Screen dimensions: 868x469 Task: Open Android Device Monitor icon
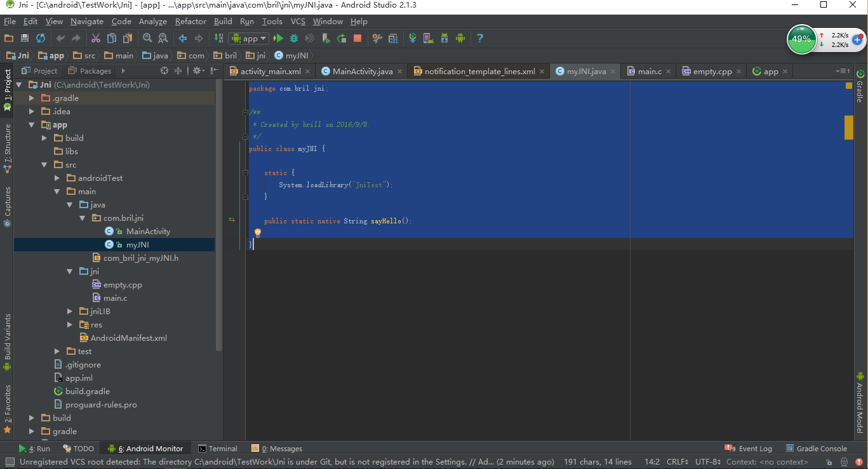(x=460, y=38)
